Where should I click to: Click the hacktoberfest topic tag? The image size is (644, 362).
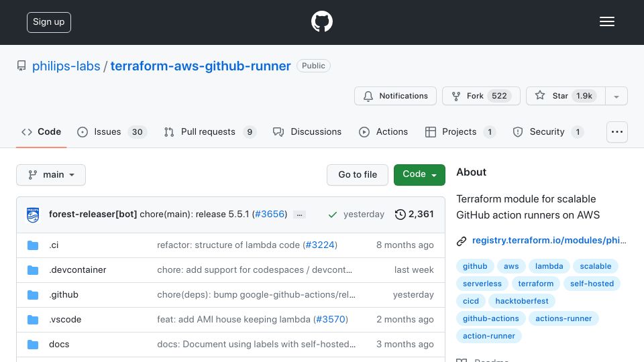pyautogui.click(x=522, y=301)
